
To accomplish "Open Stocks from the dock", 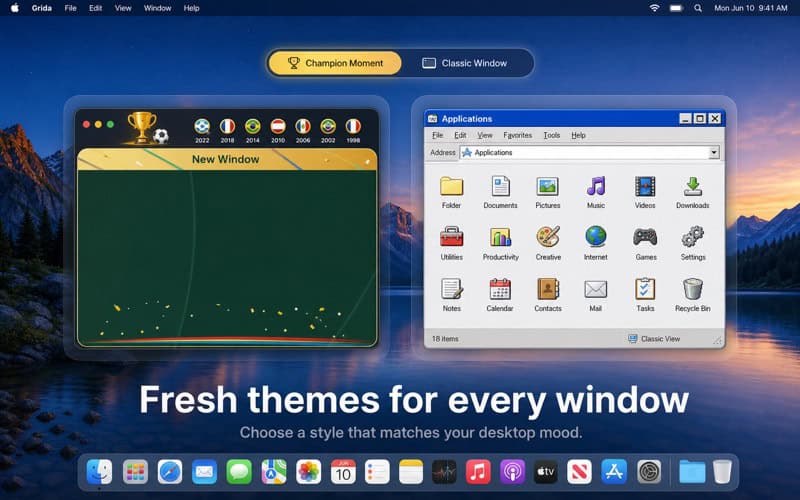I will [x=444, y=471].
